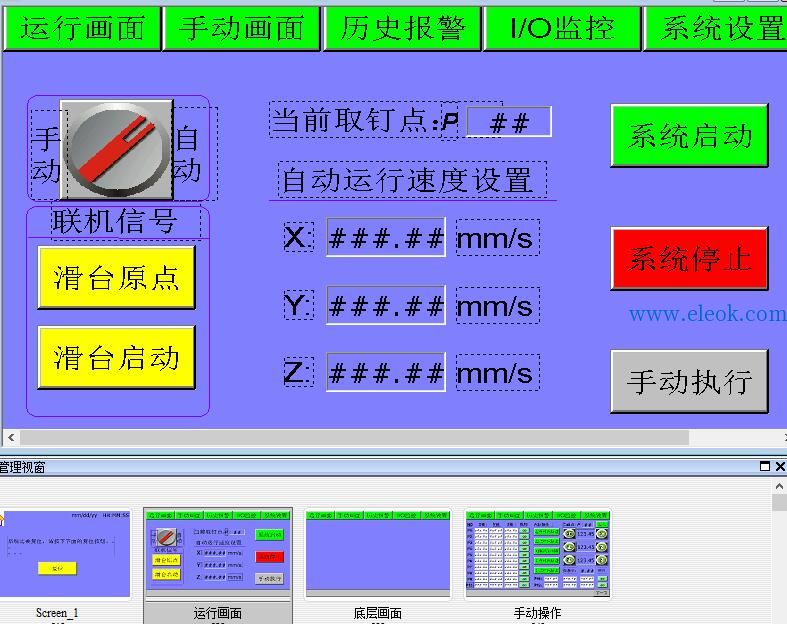Click the manager pane scroll-up arrow

point(779,486)
